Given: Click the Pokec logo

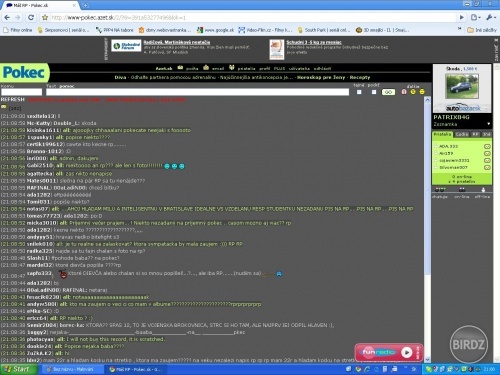Looking at the screenshot, I should click(x=24, y=72).
